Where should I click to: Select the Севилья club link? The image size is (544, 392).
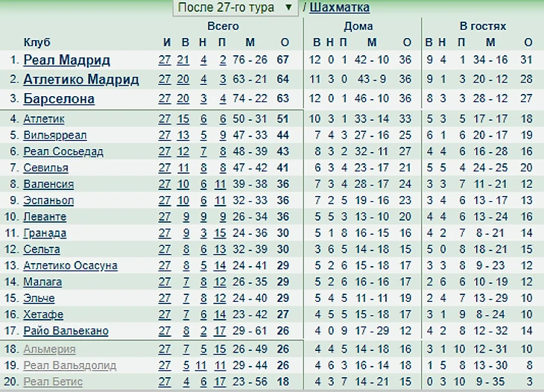tap(45, 168)
